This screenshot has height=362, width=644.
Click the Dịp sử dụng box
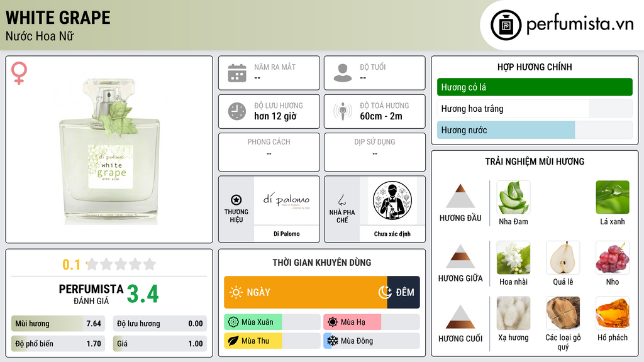click(375, 152)
